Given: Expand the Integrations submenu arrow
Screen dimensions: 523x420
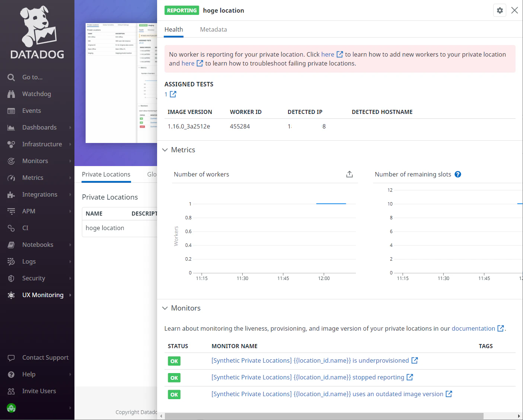Looking at the screenshot, I should (x=70, y=195).
